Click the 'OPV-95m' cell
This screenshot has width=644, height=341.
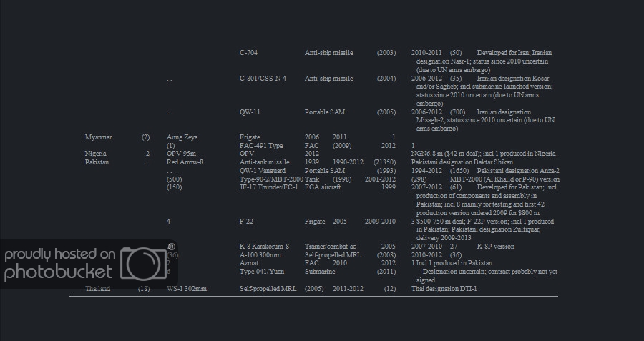(x=181, y=154)
